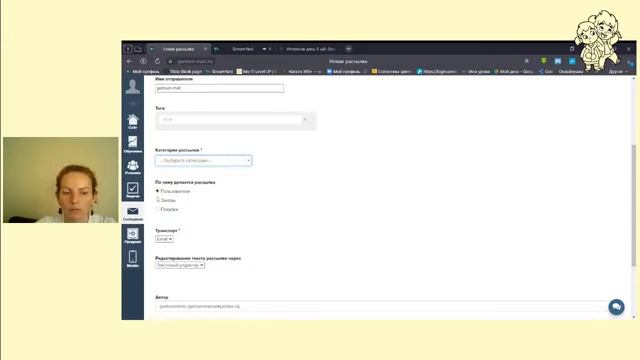Select the Покупки radio option
The width and height of the screenshot is (640, 360).
157,209
